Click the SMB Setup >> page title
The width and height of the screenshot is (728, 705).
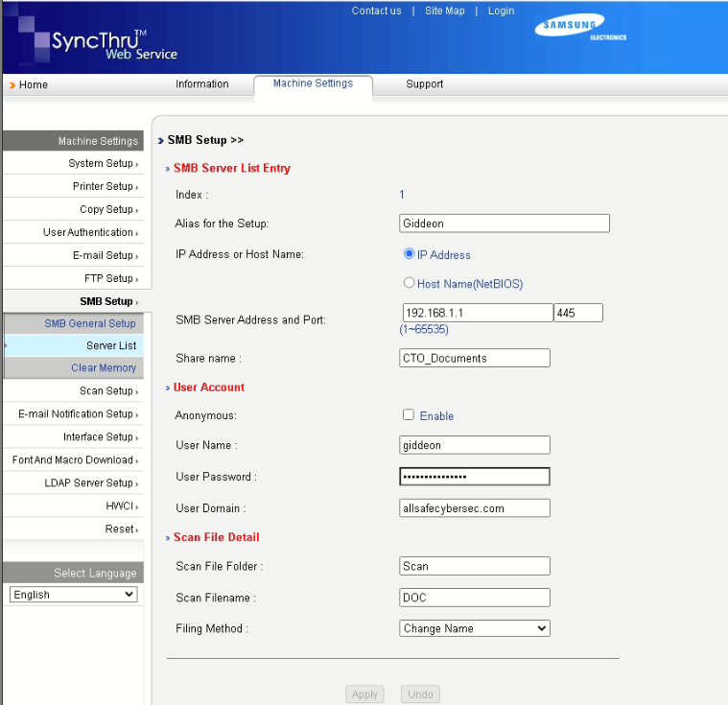pos(205,140)
